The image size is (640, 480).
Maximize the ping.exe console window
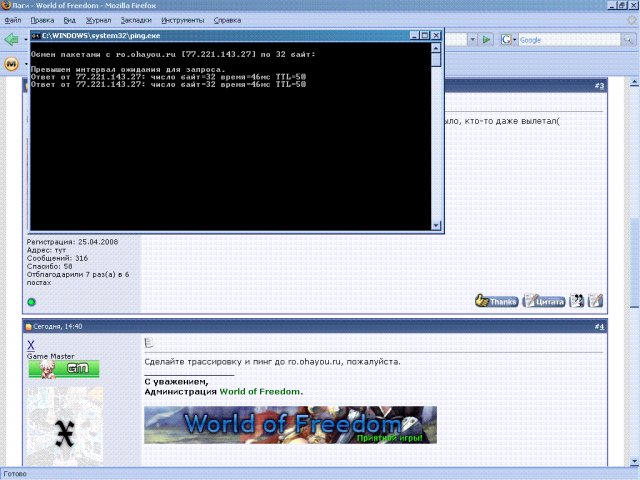(425, 36)
